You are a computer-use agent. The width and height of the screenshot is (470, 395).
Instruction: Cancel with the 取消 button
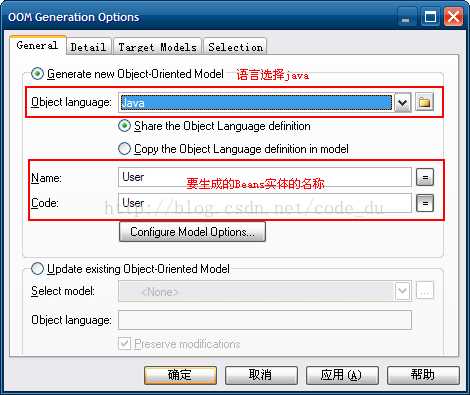coord(261,375)
